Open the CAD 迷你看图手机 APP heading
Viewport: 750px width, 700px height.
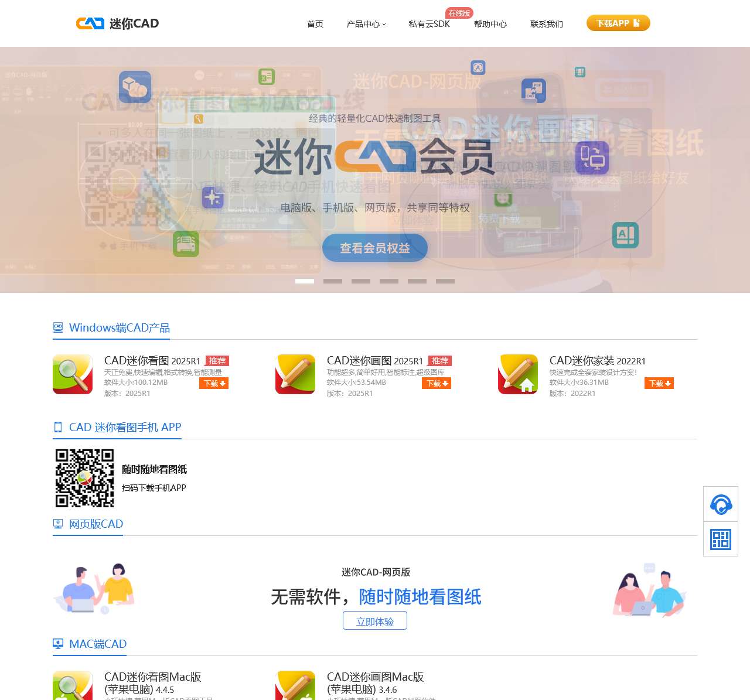pos(125,427)
